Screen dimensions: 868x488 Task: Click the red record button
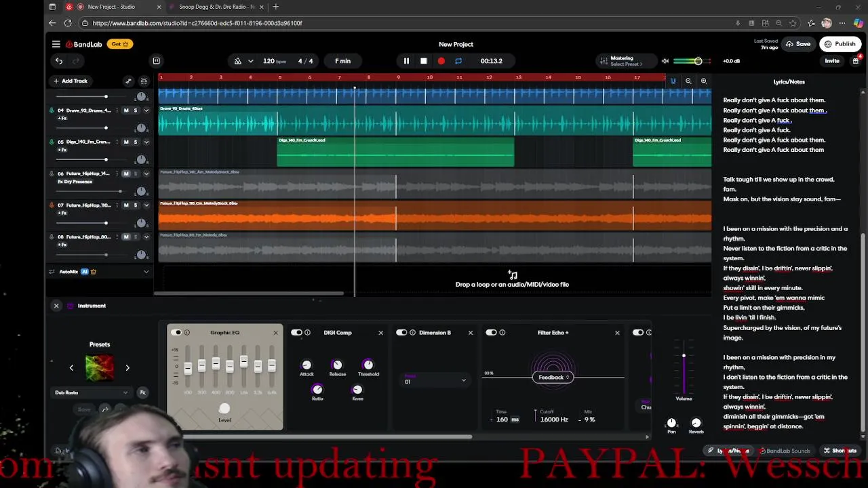[441, 61]
